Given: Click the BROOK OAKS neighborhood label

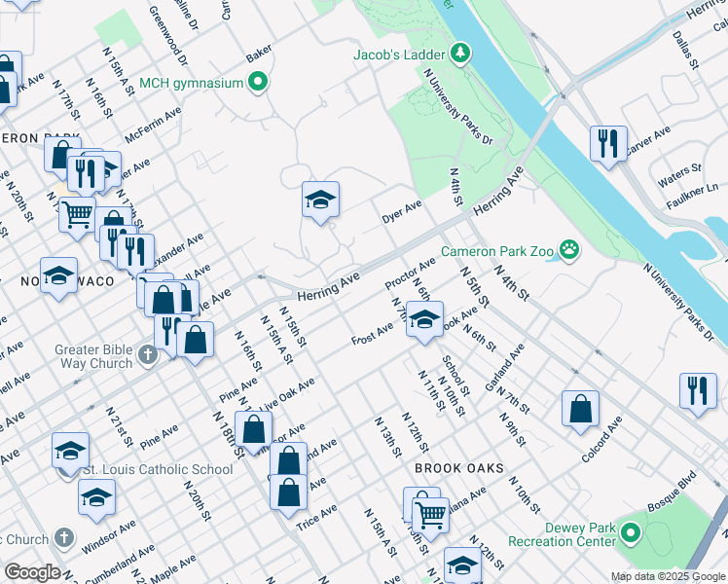Looking at the screenshot, I should pos(459,468).
